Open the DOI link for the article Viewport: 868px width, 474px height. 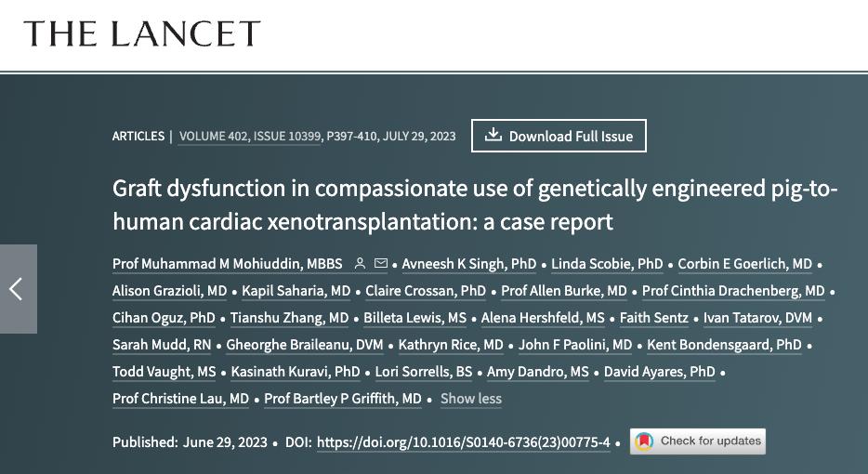(463, 442)
